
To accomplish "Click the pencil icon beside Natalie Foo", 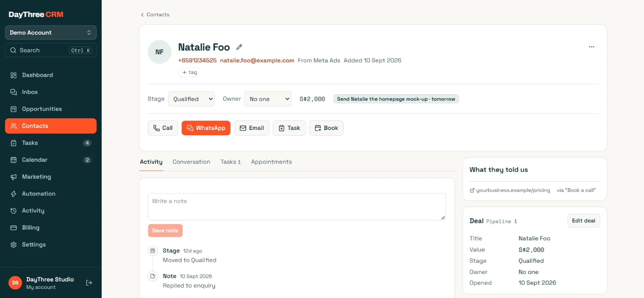I will 239,47.
